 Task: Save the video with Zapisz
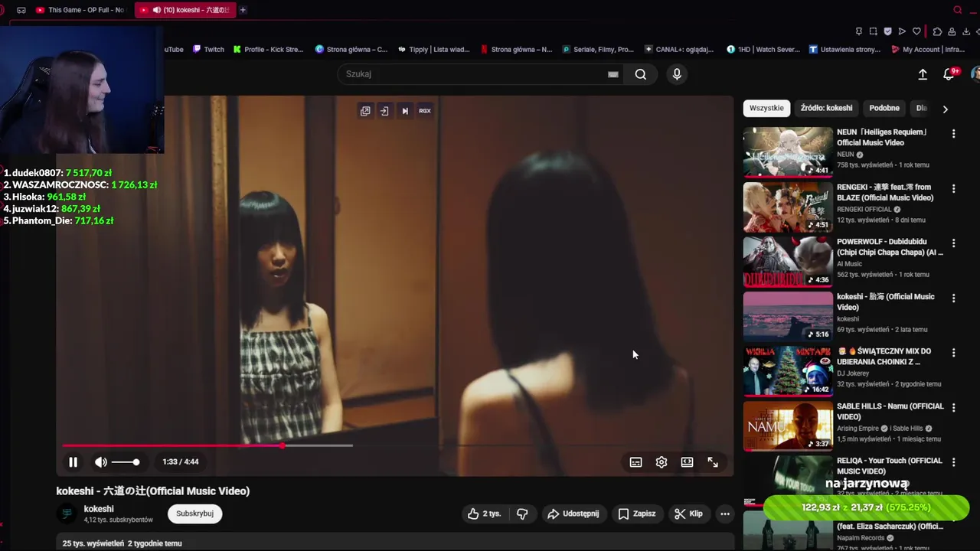(x=636, y=514)
